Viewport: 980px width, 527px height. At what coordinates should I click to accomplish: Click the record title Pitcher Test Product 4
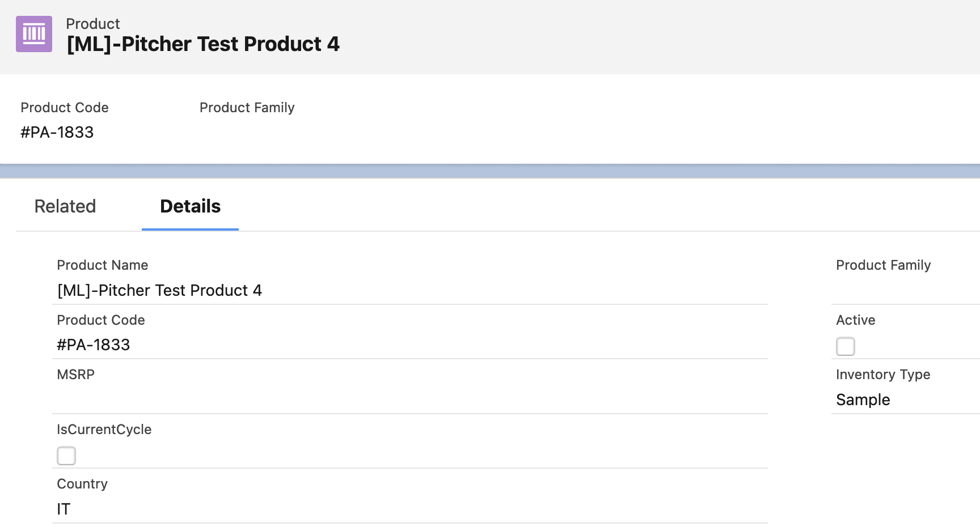coord(203,44)
